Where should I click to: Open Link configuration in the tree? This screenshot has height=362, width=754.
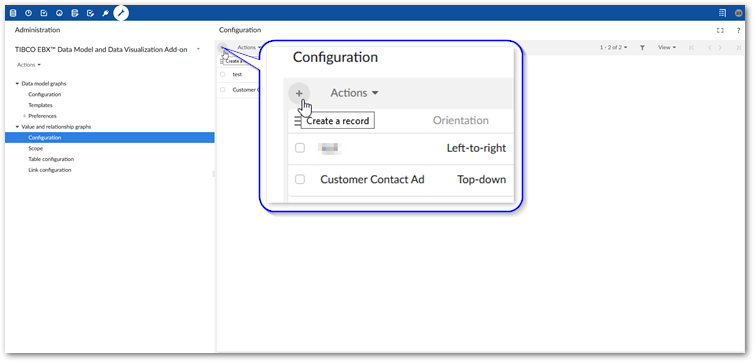(50, 170)
